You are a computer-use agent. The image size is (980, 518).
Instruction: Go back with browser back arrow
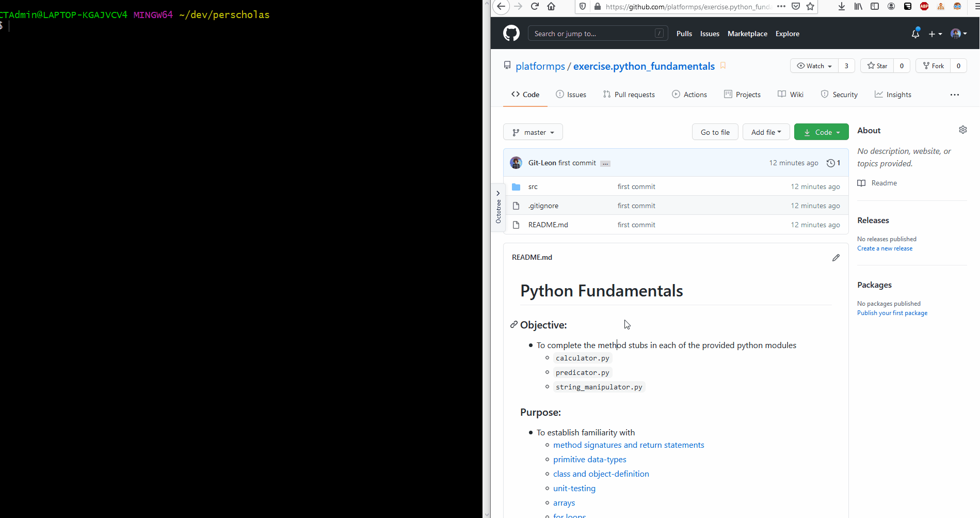coord(501,7)
